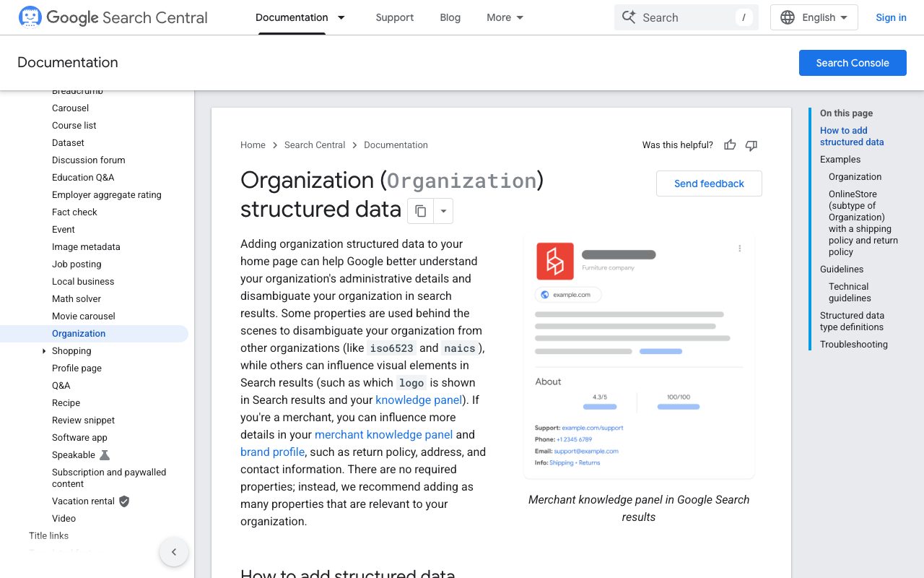924x578 pixels.
Task: Click the thumbs down not helpful icon
Action: [x=751, y=145]
